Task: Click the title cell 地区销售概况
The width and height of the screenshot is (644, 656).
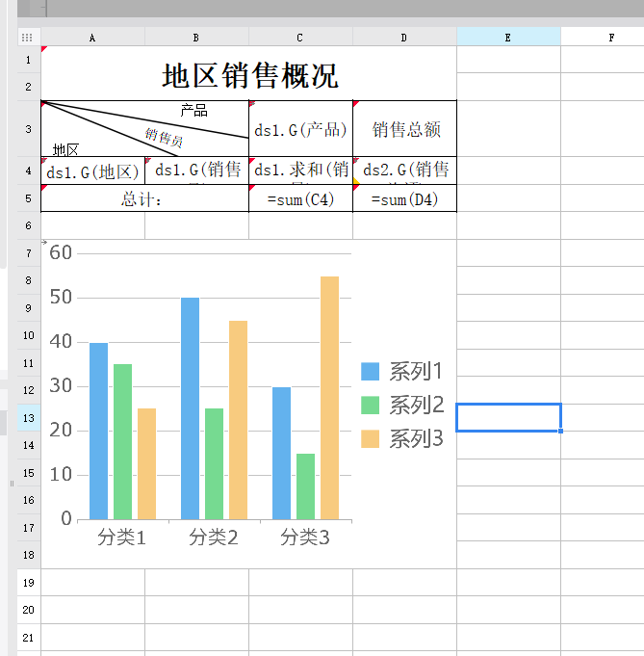Action: pyautogui.click(x=248, y=73)
